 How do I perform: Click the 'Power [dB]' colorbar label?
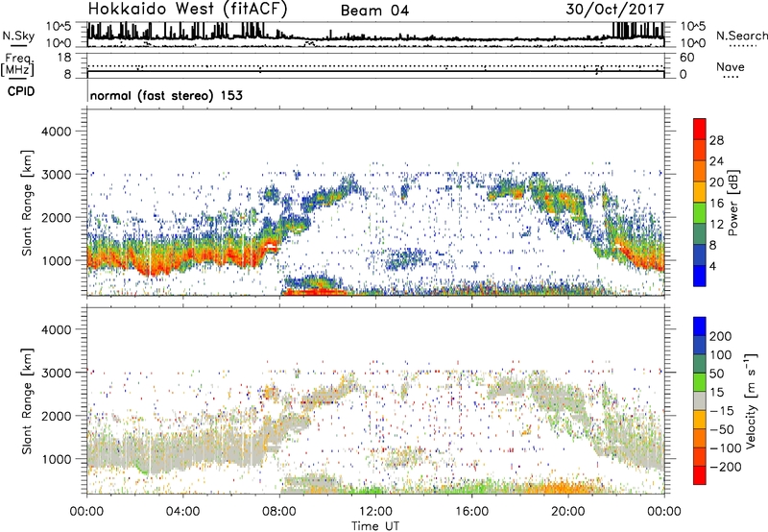coord(732,203)
